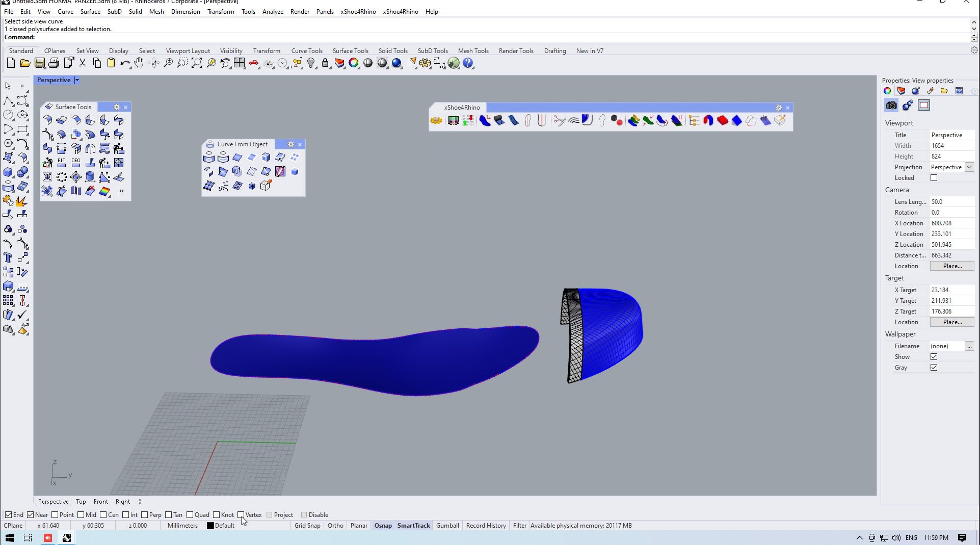The width and height of the screenshot is (980, 545).
Task: Click the Save file icon in Standard toolbar
Action: tap(39, 63)
